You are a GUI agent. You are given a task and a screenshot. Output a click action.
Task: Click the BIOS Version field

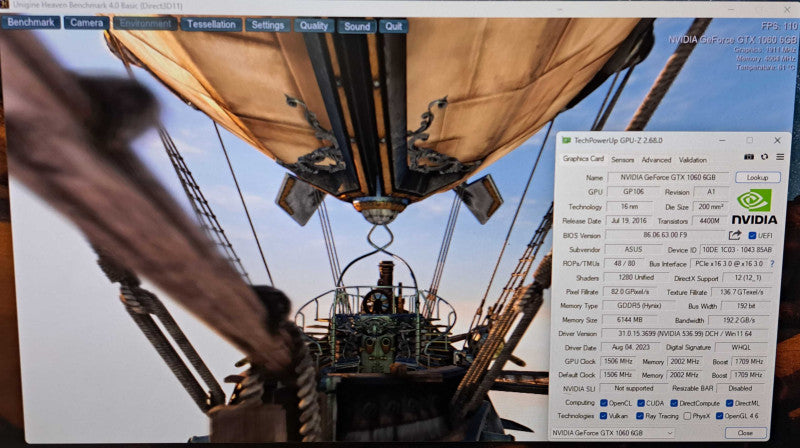(665, 235)
